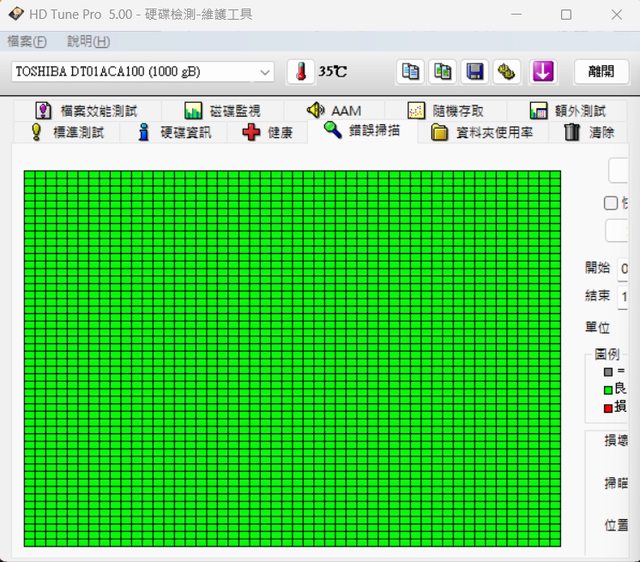Viewport: 640px width, 562px height.
Task: Open the 健康 tab with red cross
Action: tap(268, 133)
